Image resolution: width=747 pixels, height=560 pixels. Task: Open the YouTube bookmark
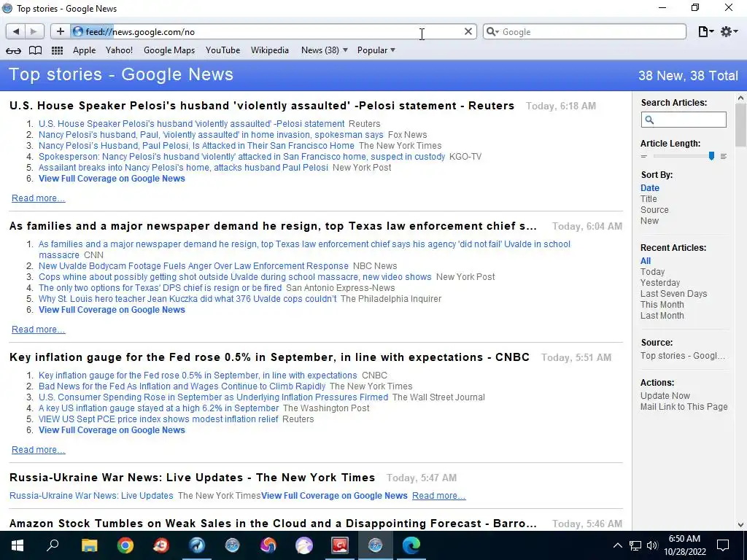point(222,50)
